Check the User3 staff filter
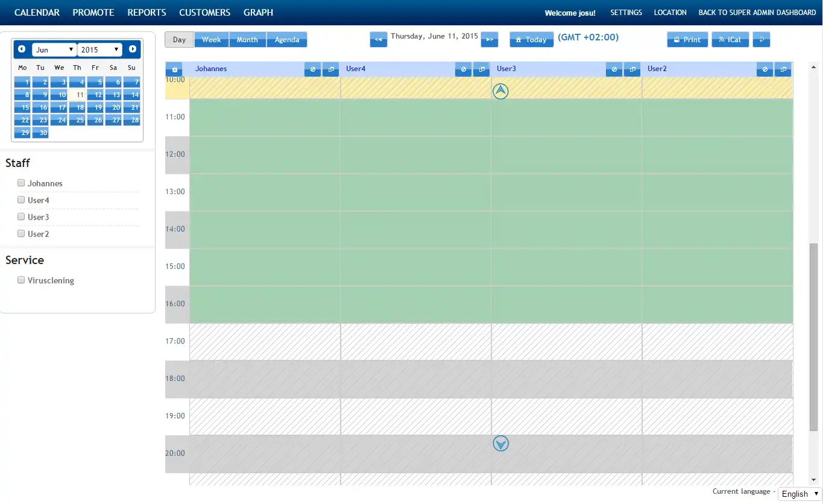This screenshot has height=504, width=823. tap(21, 216)
